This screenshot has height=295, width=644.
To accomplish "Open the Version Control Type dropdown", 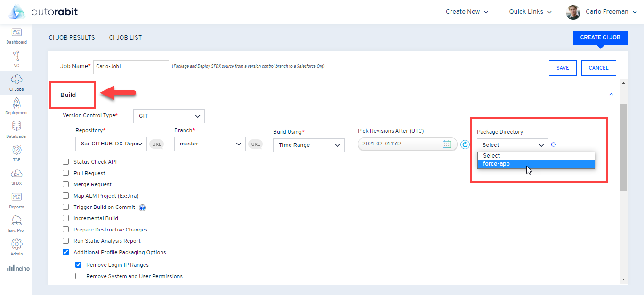I will [x=169, y=116].
